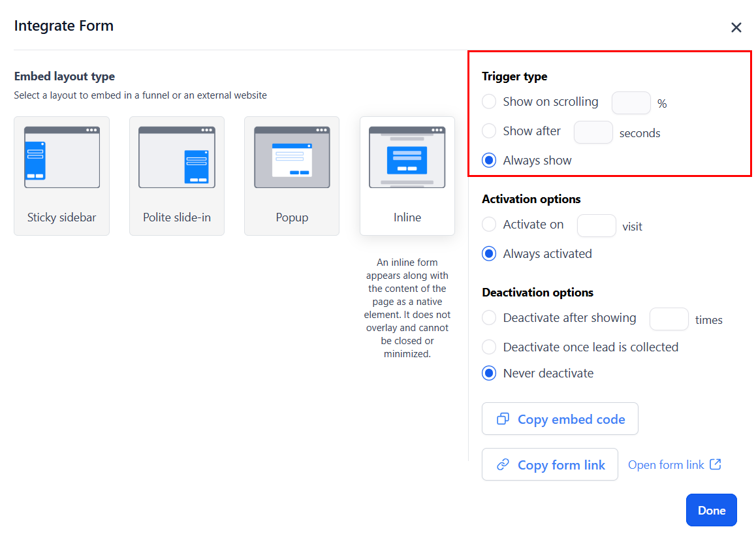Focus the Show after seconds input
This screenshot has height=542, width=756.
pos(593,132)
